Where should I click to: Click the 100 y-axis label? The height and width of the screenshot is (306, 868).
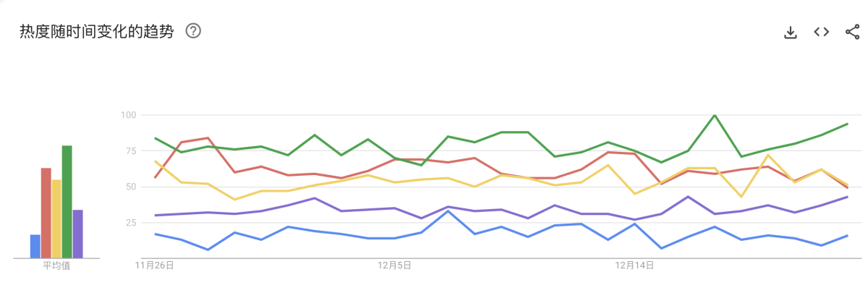tap(129, 115)
